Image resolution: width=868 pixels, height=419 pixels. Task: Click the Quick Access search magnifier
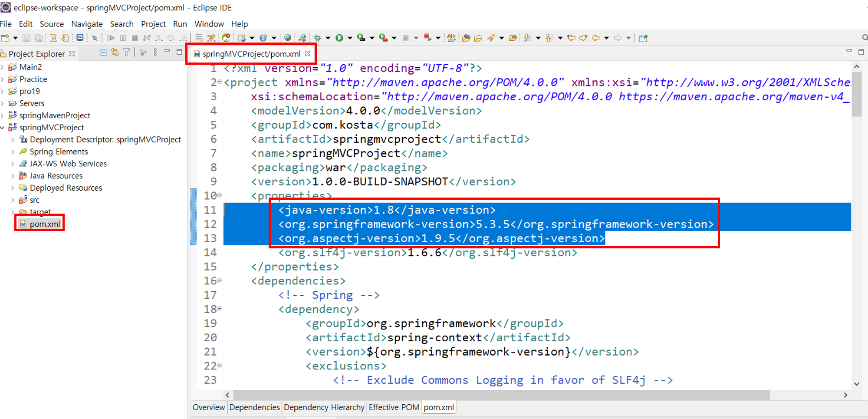[x=865, y=38]
